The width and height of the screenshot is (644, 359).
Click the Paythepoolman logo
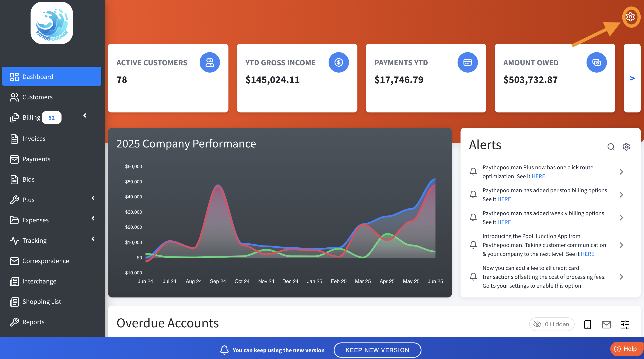coord(52,23)
